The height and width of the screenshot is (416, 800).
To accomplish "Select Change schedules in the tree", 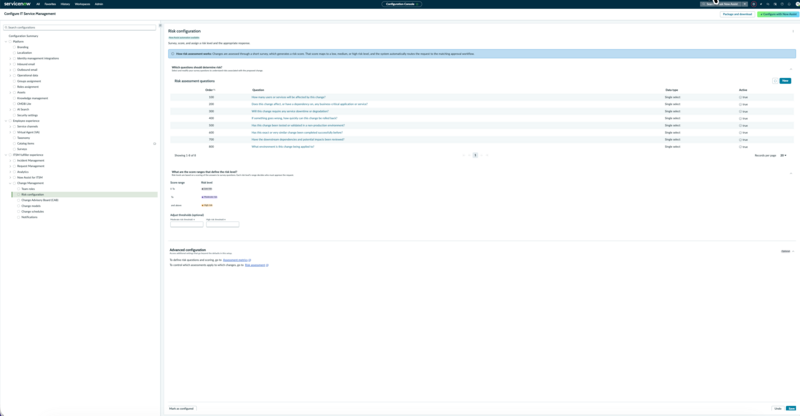I will tap(33, 211).
